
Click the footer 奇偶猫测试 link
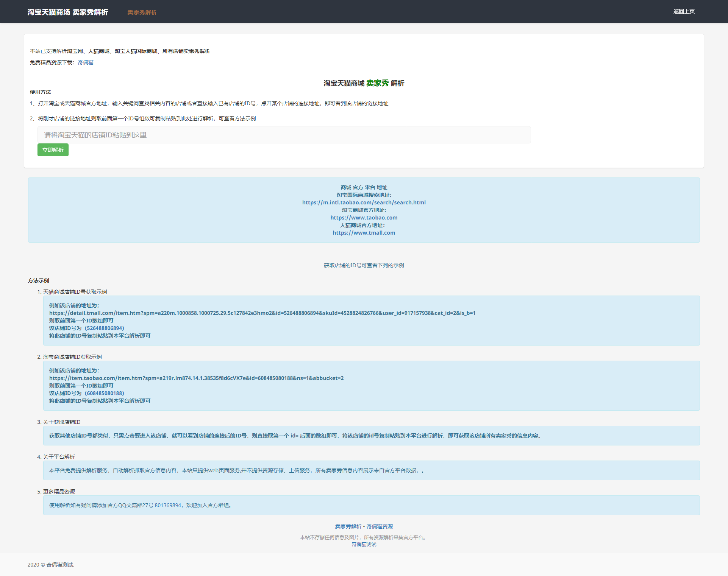coord(364,544)
